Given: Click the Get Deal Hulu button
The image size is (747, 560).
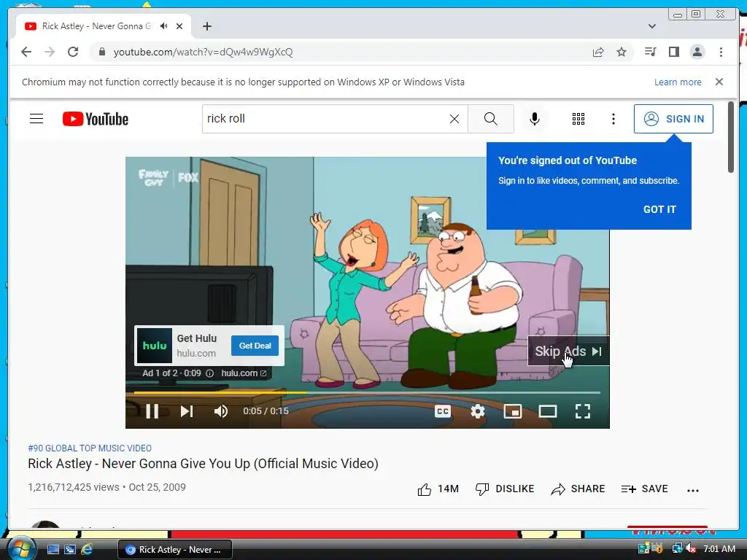Looking at the screenshot, I should (x=255, y=346).
